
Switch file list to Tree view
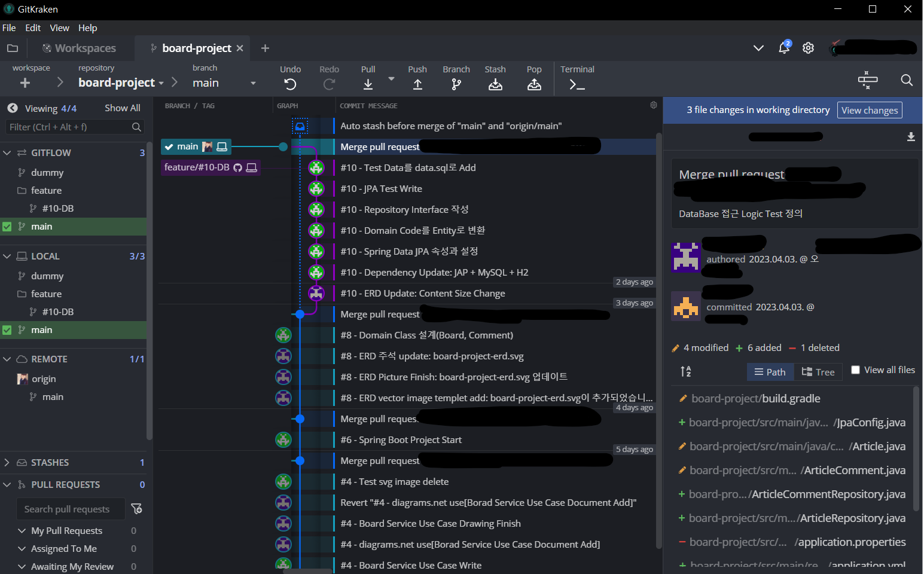click(x=818, y=372)
